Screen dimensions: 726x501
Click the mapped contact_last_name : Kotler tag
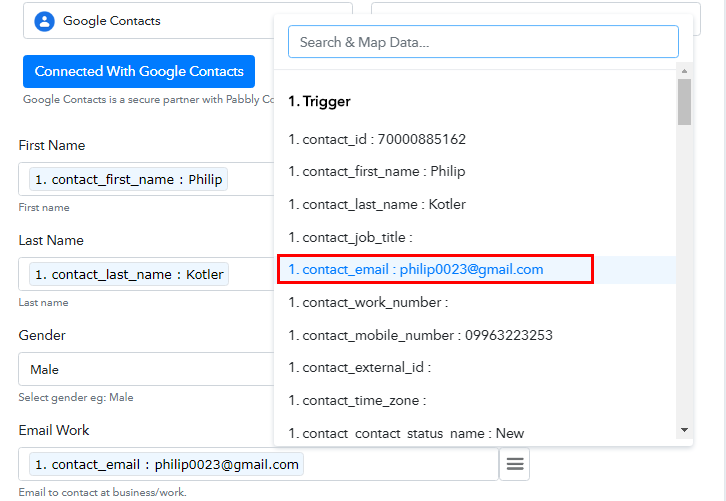point(129,274)
